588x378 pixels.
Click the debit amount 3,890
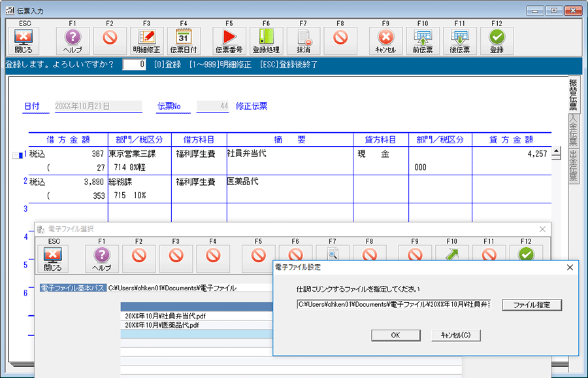pyautogui.click(x=93, y=182)
